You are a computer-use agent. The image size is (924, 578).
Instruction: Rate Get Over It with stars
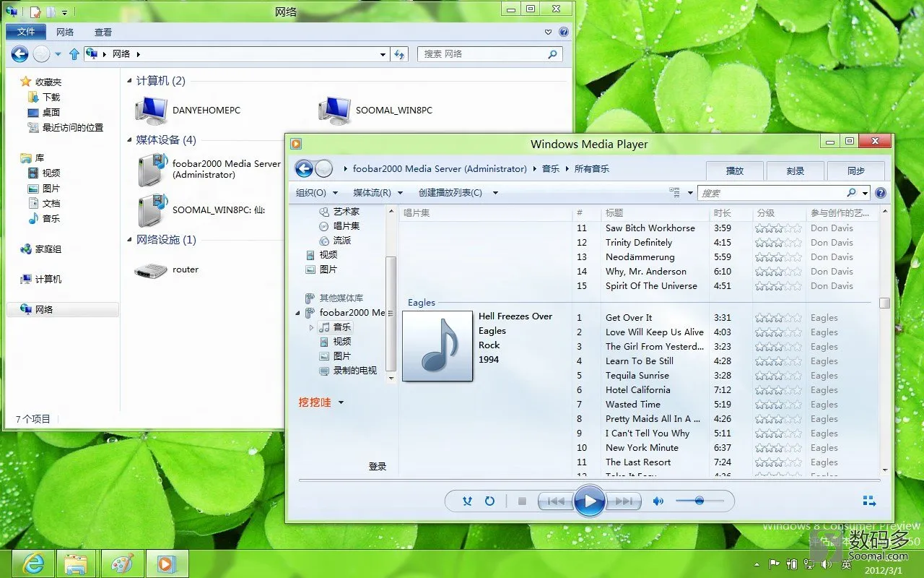778,318
